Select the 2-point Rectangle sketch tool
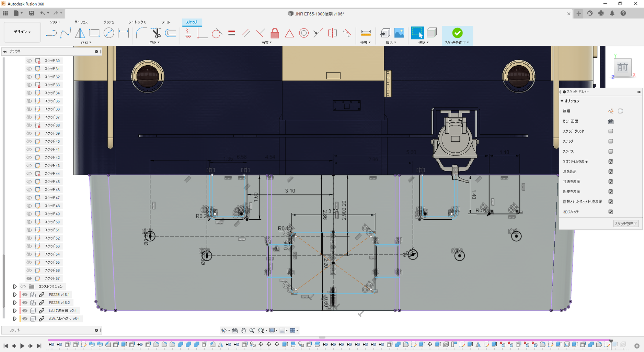 94,33
